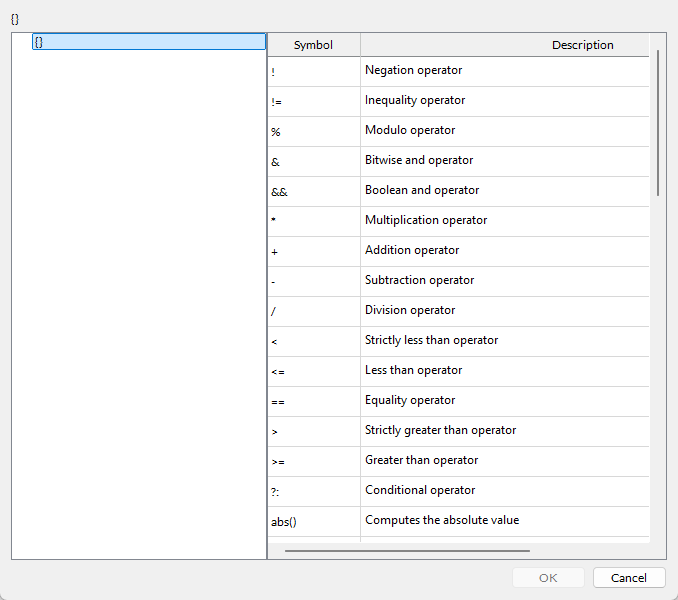Select the ?: Conditional operator row
The width and height of the screenshot is (678, 600).
pyautogui.click(x=420, y=491)
